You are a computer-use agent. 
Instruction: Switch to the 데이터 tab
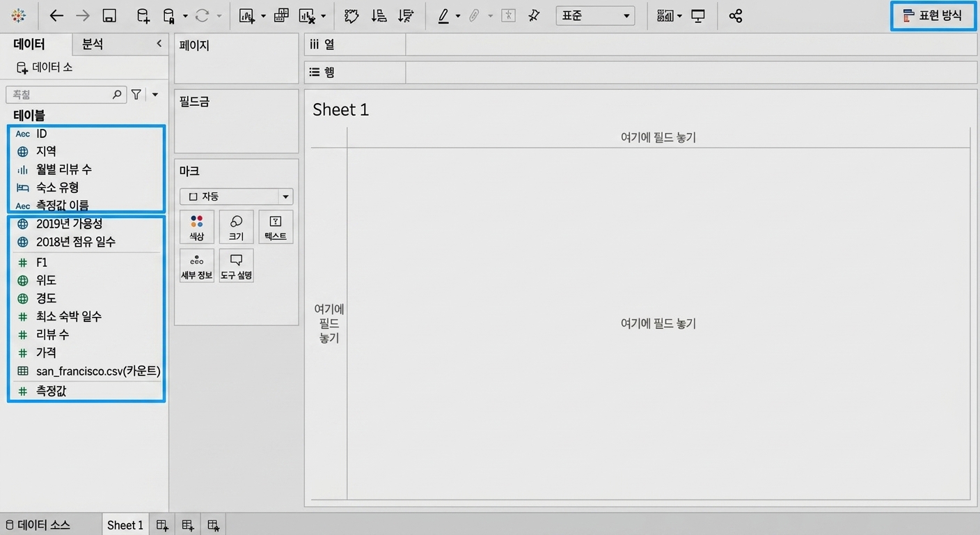coord(29,45)
